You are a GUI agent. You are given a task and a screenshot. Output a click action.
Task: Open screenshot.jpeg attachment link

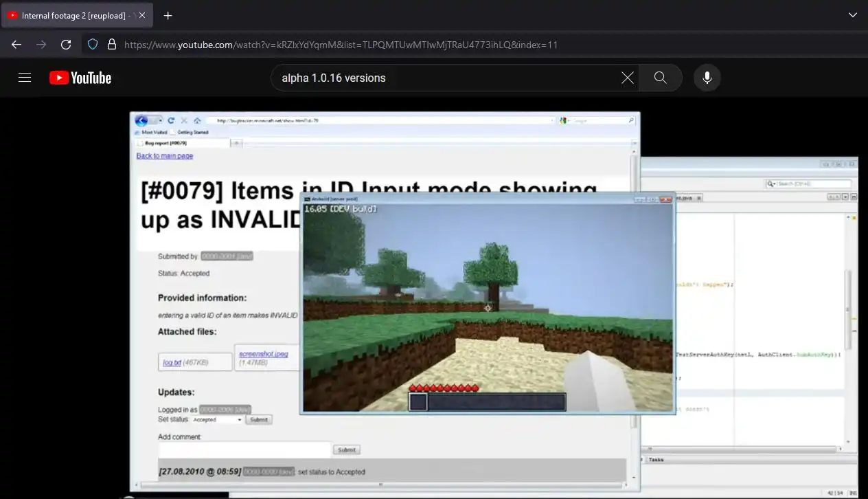(x=264, y=353)
